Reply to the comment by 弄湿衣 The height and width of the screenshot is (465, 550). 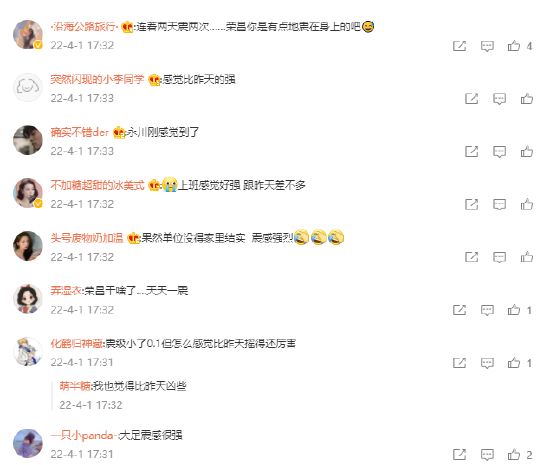click(x=487, y=310)
